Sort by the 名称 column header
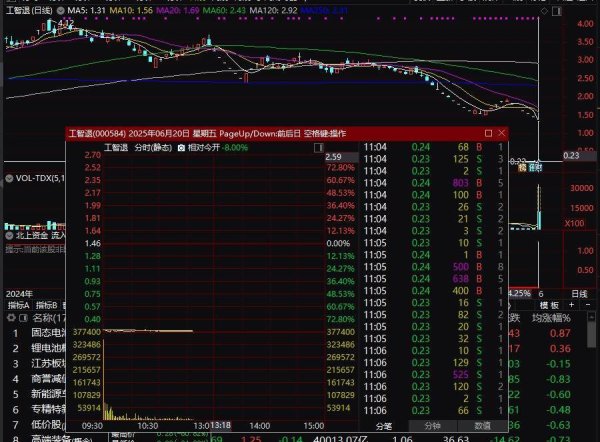600x442 pixels. (49, 318)
